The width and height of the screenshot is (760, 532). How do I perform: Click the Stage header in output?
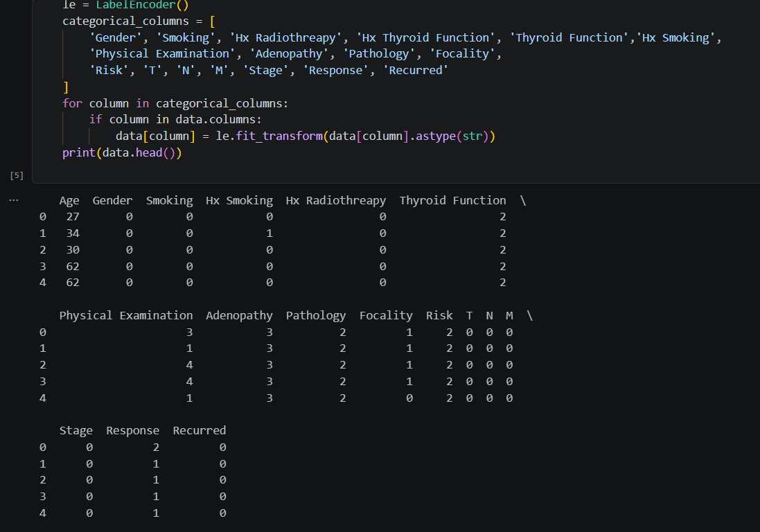click(x=76, y=431)
